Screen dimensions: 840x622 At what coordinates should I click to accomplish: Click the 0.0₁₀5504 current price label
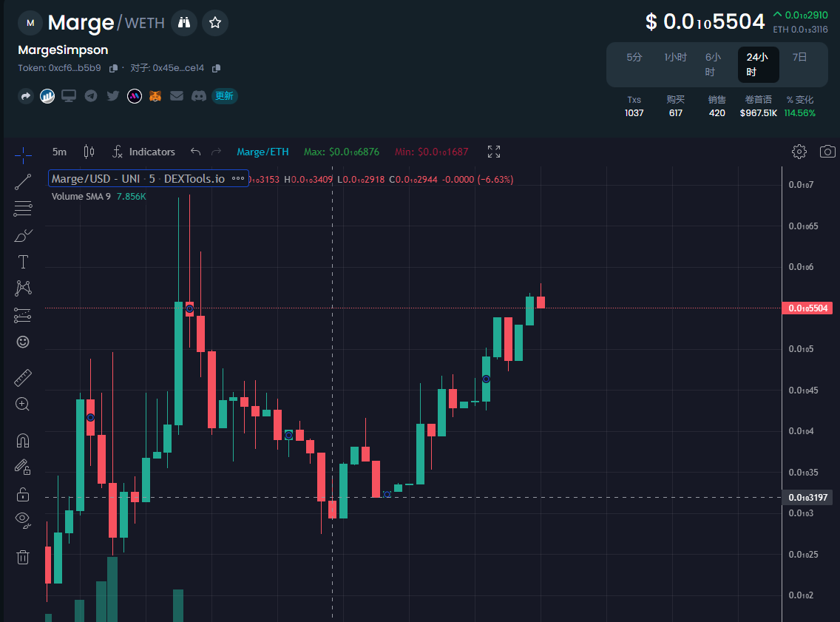pyautogui.click(x=808, y=308)
